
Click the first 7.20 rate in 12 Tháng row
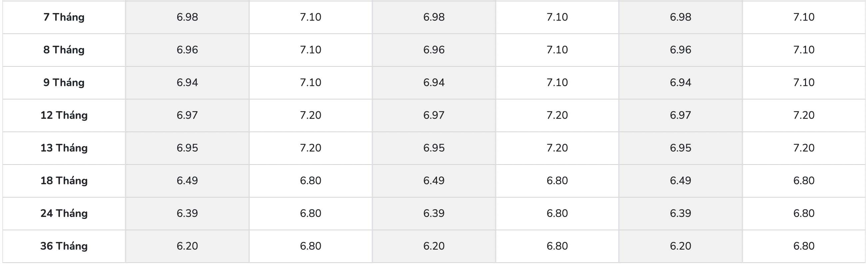pyautogui.click(x=310, y=115)
